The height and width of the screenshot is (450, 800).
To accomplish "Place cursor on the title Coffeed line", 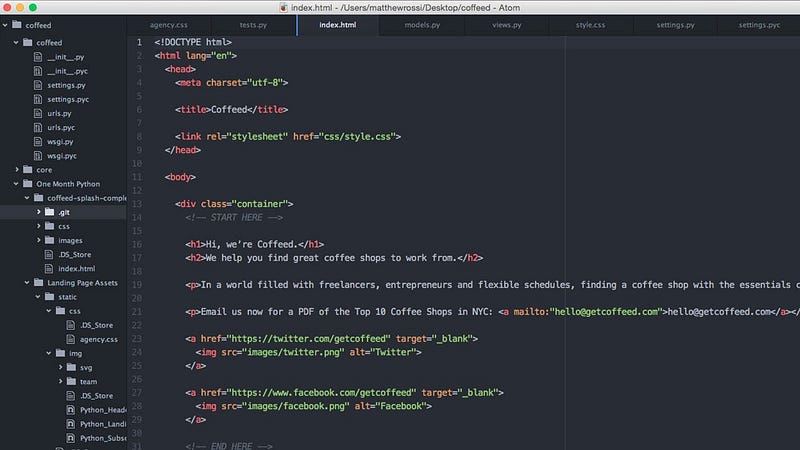I will [x=232, y=110].
